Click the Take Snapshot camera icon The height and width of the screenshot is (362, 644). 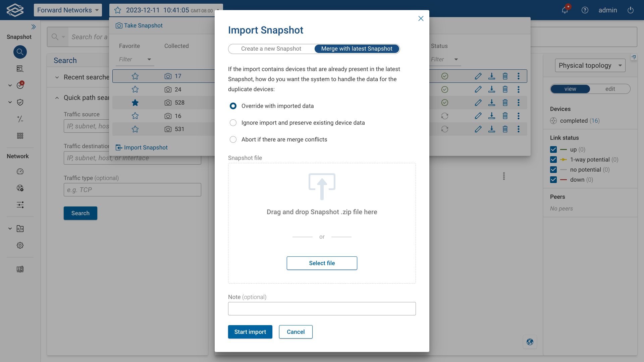tap(119, 25)
